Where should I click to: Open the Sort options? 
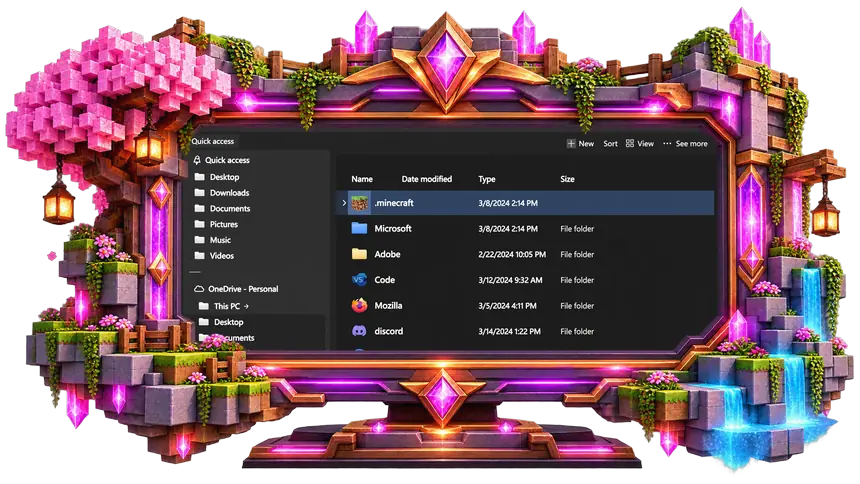(x=610, y=144)
